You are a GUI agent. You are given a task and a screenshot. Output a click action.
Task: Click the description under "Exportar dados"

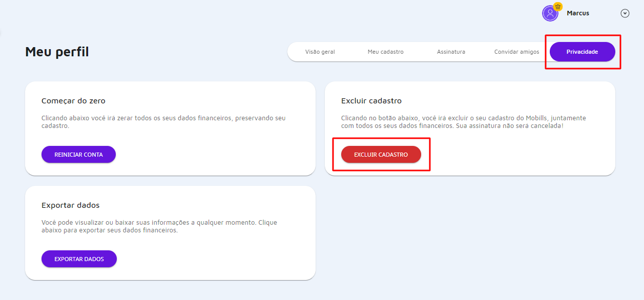click(x=159, y=226)
